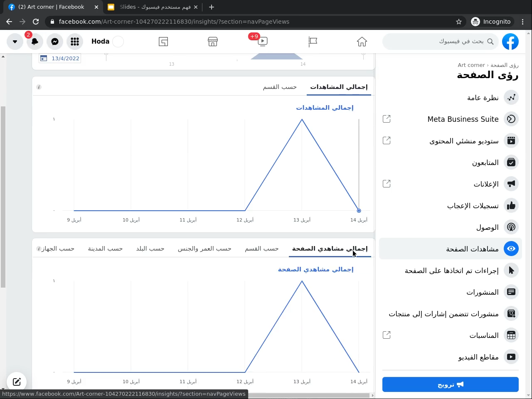Viewport: 532px width, 399px height.
Task: Click the Facebook search field
Action: point(440,42)
